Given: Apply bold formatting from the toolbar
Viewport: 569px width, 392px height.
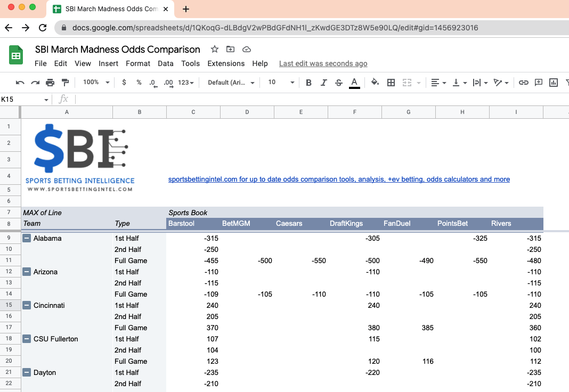Looking at the screenshot, I should [308, 83].
